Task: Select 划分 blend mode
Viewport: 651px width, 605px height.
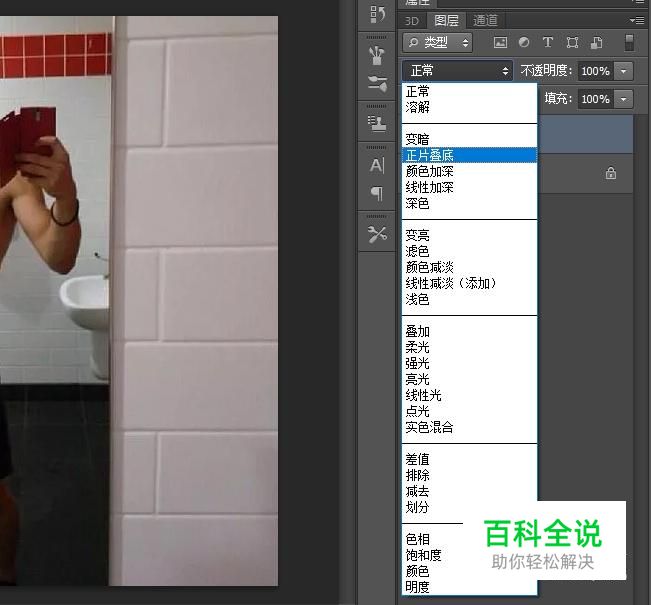Action: [470, 507]
